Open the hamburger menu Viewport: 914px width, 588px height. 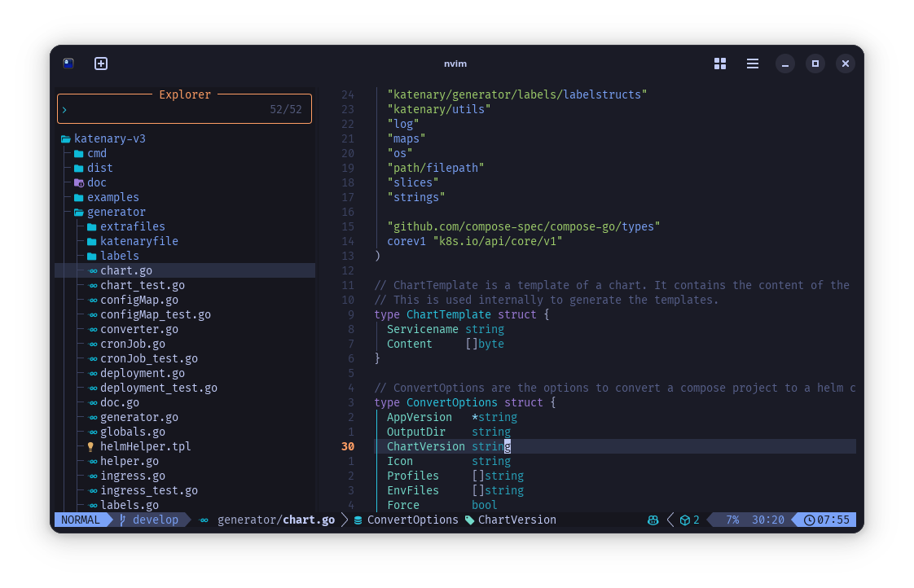pyautogui.click(x=753, y=64)
